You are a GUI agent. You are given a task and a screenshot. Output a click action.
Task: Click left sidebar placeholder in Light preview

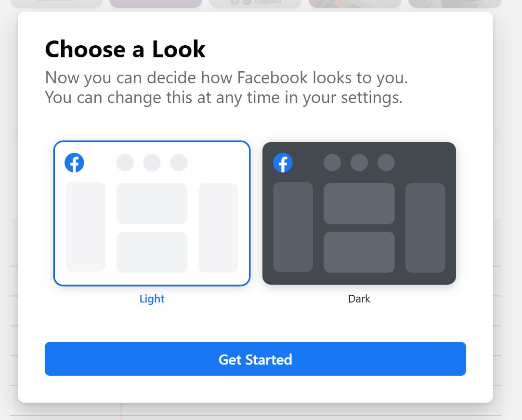[x=86, y=227]
